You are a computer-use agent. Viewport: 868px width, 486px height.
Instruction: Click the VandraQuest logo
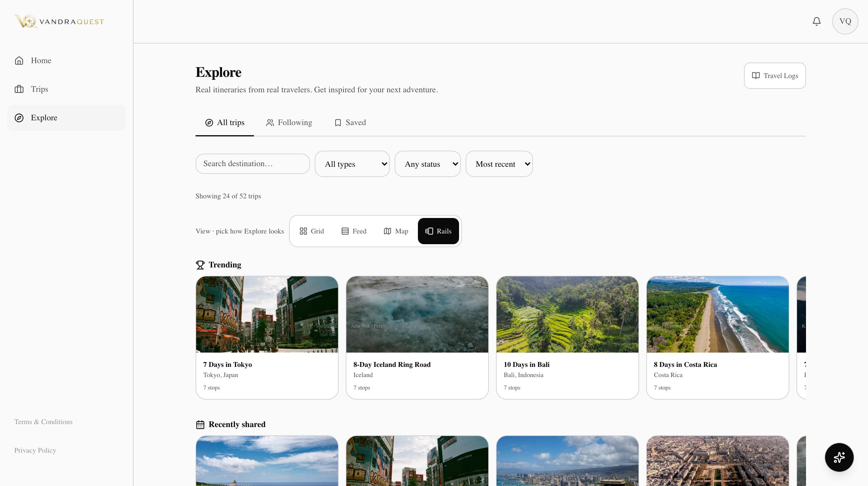coord(59,21)
